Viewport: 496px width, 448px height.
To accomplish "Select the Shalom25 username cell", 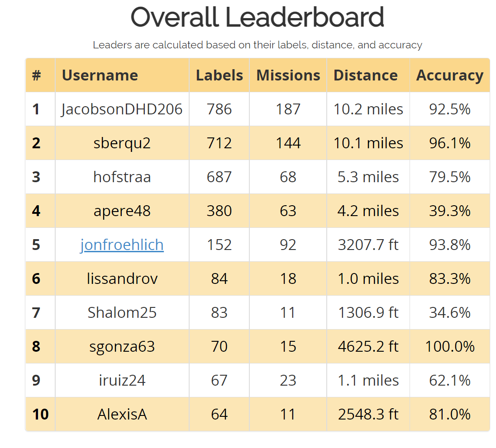I will coord(122,312).
